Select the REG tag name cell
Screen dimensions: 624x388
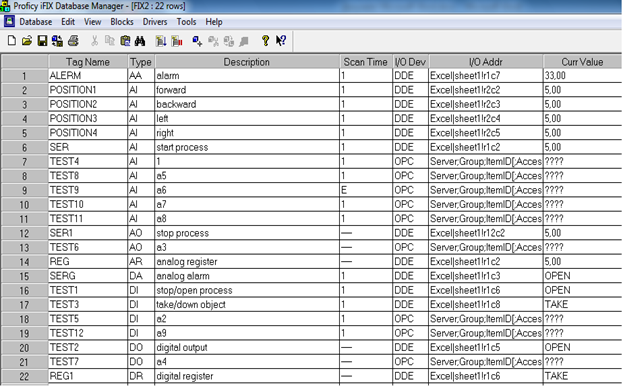88,262
